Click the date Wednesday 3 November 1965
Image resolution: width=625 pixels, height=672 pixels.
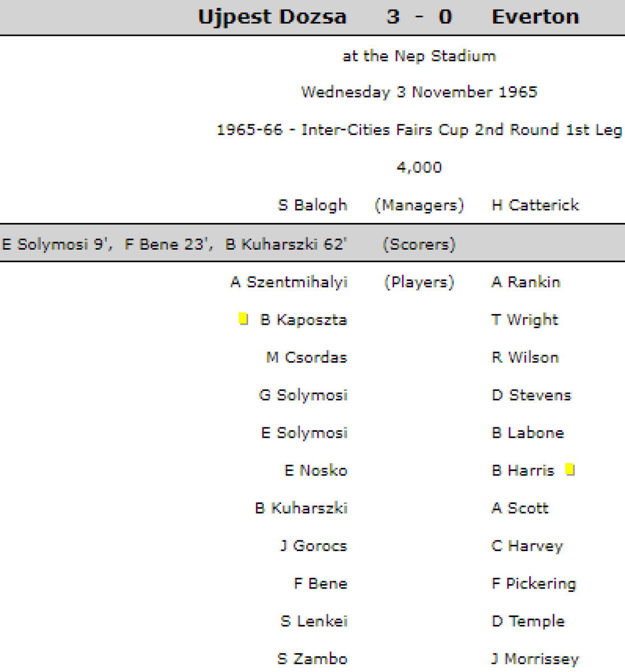tap(419, 92)
